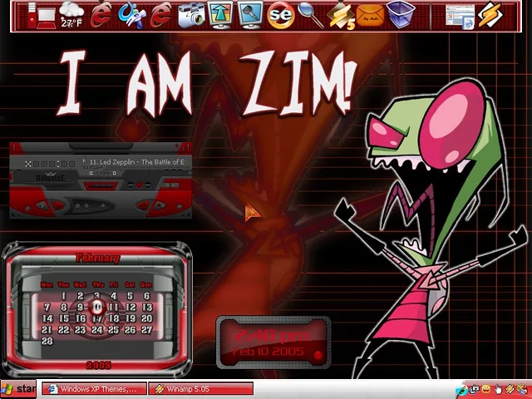Click the February header on the calendar
Viewport: 532px width, 399px height.
click(x=98, y=259)
